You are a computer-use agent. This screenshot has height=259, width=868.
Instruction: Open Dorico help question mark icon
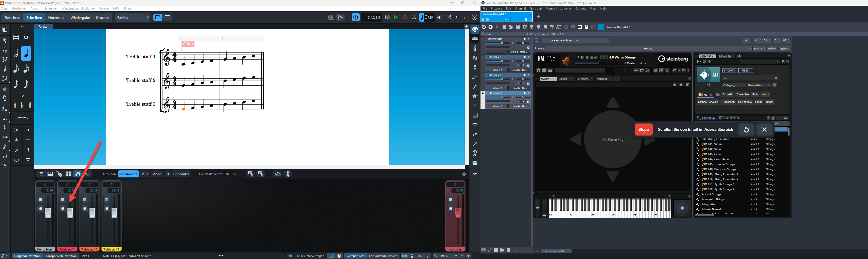tap(474, 18)
